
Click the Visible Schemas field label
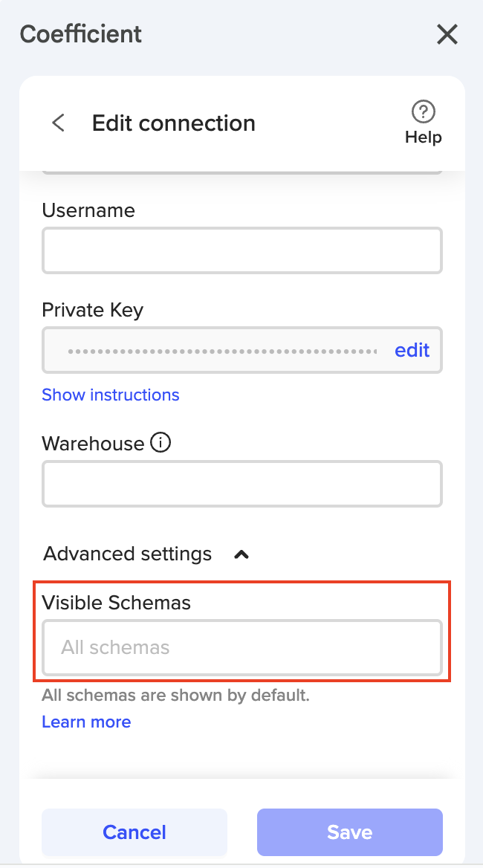[116, 602]
